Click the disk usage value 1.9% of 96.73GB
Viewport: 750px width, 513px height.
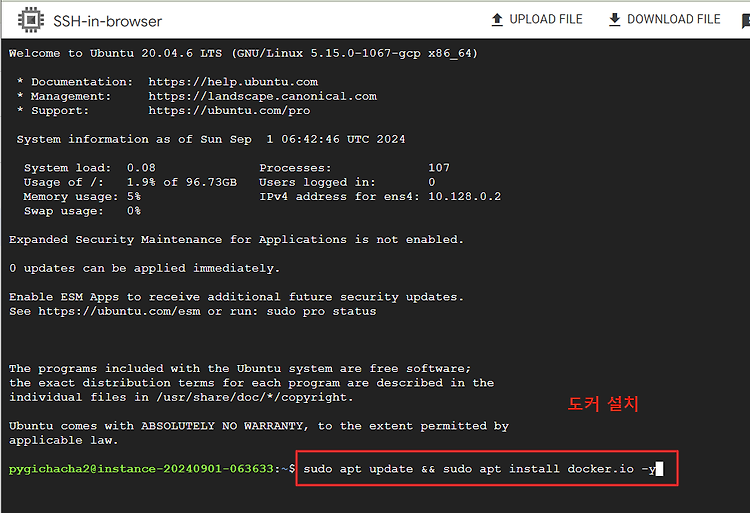tap(182, 182)
